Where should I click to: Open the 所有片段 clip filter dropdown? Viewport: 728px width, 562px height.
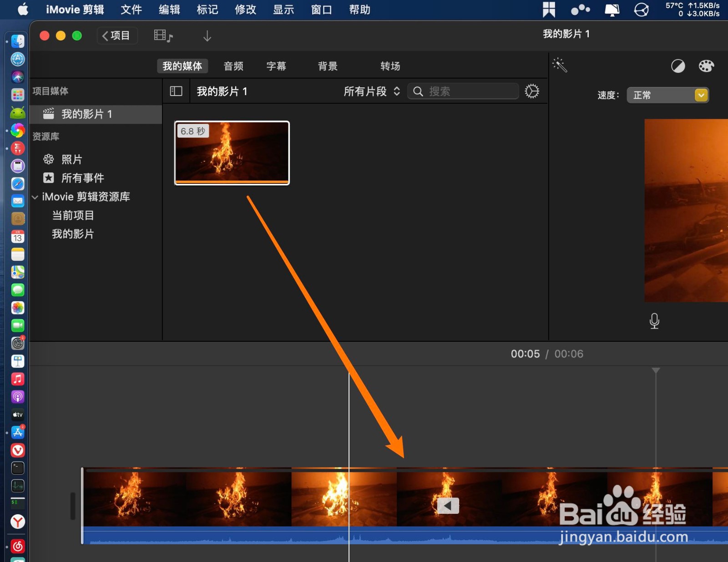(371, 91)
